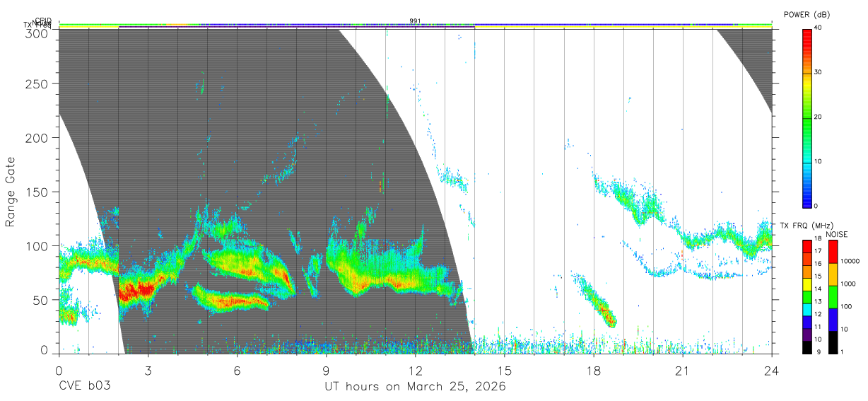Click the '50' tick on the Range Gate axis
Screen dimensions: 868x401
click(40, 300)
